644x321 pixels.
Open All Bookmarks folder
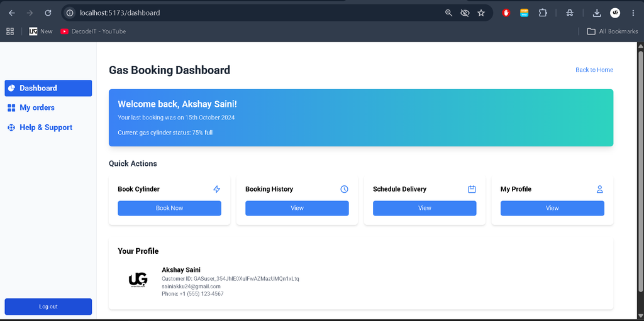pos(613,31)
